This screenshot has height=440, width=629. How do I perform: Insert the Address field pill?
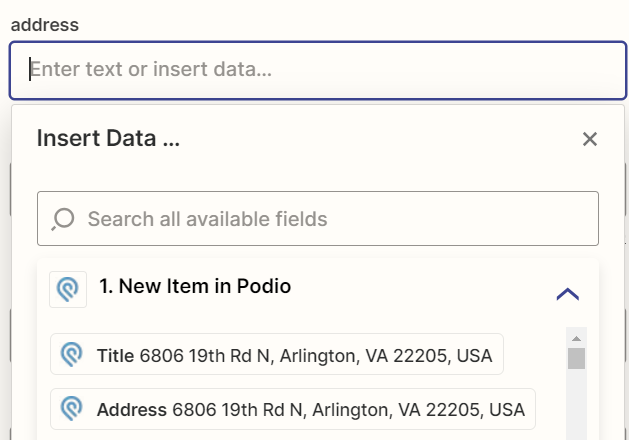click(x=293, y=409)
